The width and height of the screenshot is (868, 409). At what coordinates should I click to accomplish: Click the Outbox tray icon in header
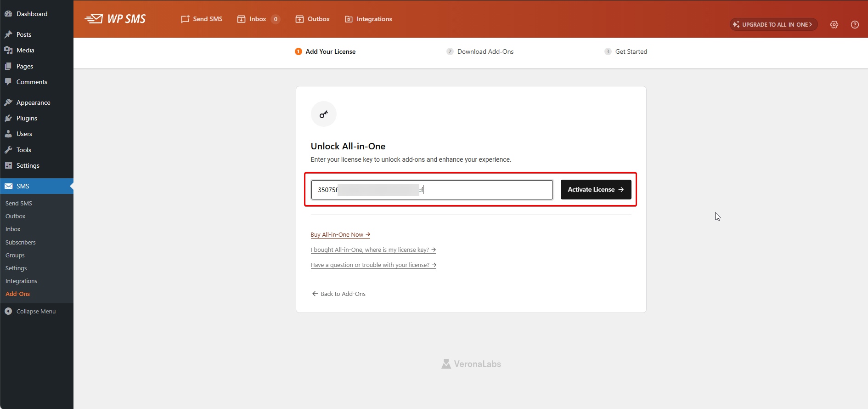click(299, 19)
